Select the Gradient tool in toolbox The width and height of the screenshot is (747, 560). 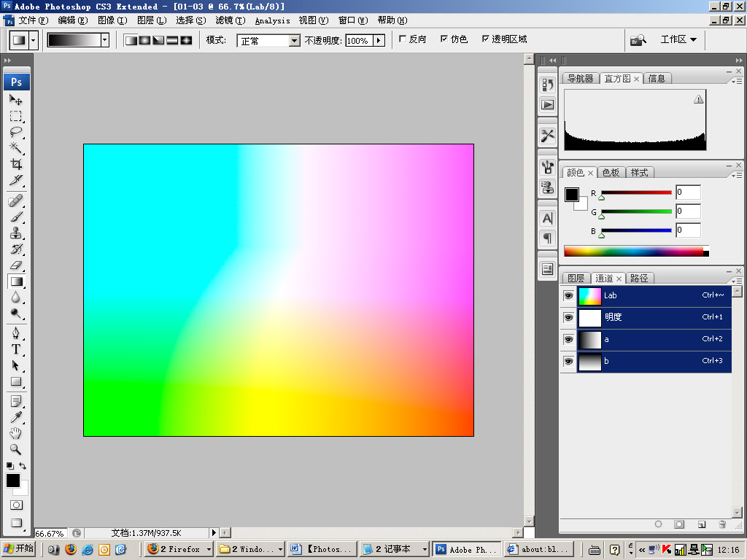[16, 281]
